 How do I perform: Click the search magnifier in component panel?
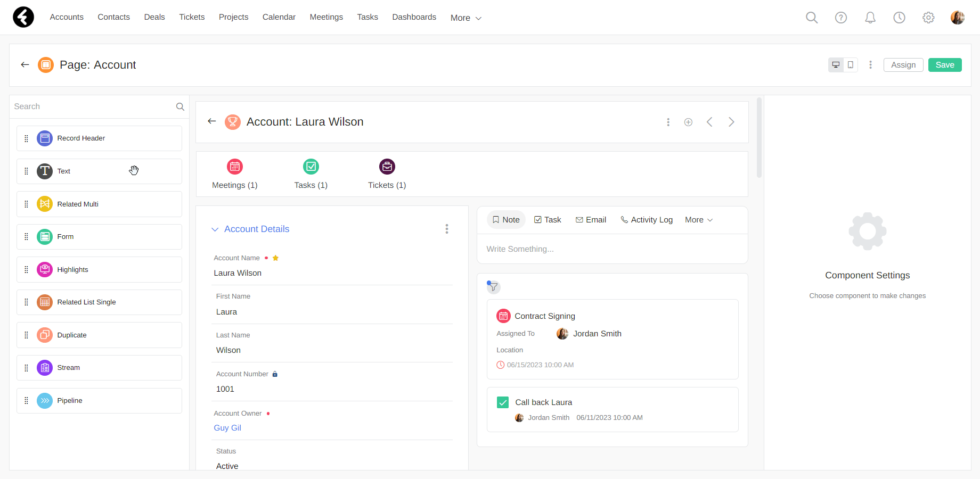tap(180, 107)
